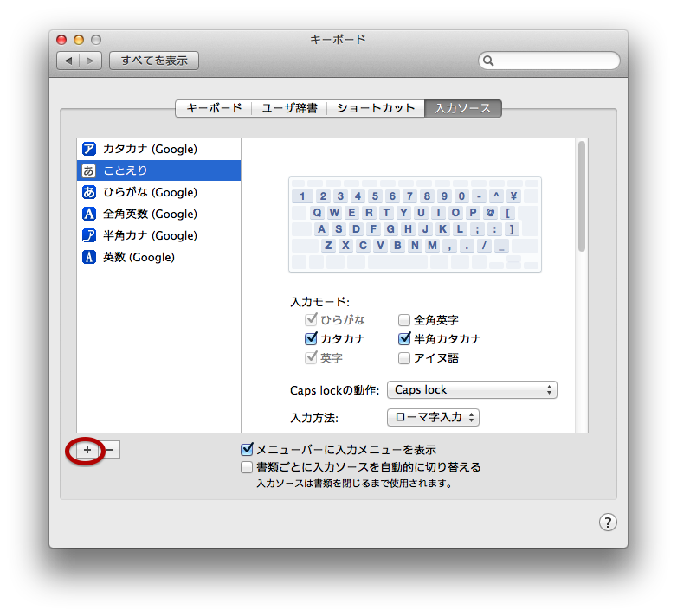Go back with the left arrow button
Viewport: 677px width, 616px height.
point(68,61)
